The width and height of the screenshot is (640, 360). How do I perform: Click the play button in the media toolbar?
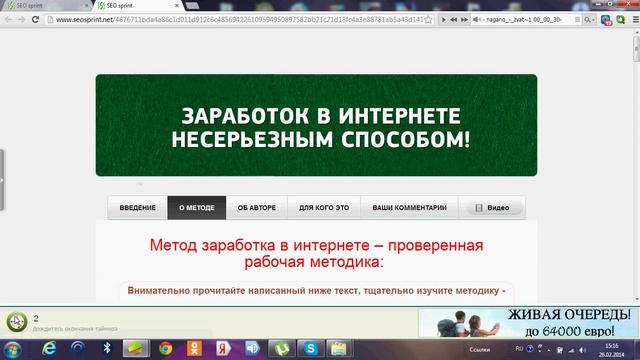444,20
